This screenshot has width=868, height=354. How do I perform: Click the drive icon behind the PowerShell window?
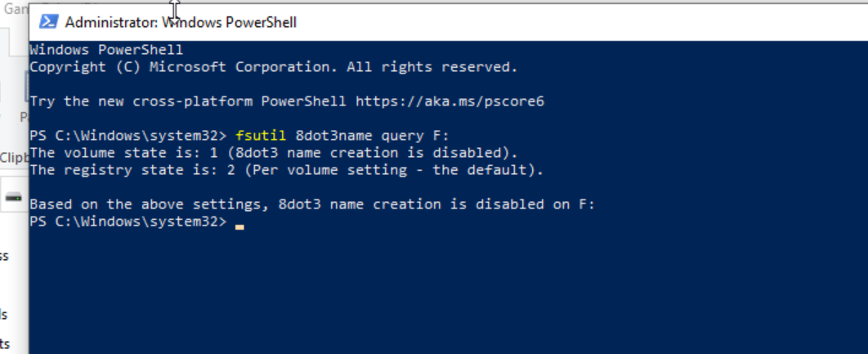tap(13, 197)
